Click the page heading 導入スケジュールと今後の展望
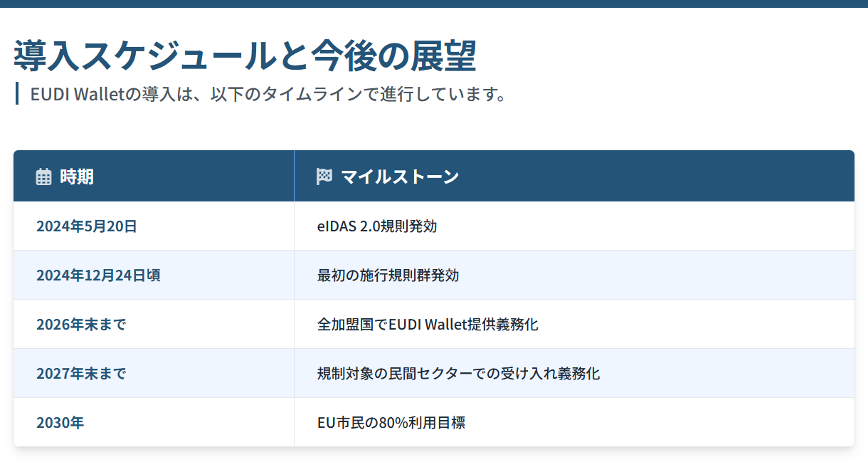868x467 pixels. point(245,56)
